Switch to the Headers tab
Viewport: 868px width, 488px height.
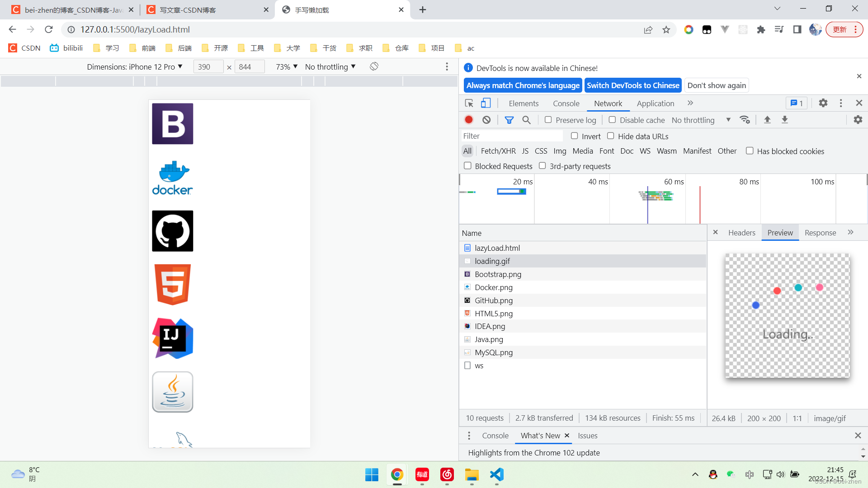(741, 232)
